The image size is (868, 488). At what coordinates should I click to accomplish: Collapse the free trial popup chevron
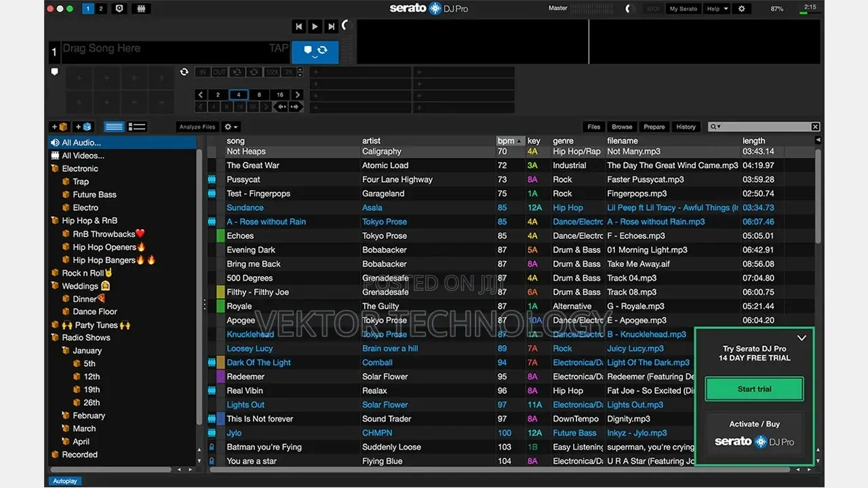[x=802, y=338]
